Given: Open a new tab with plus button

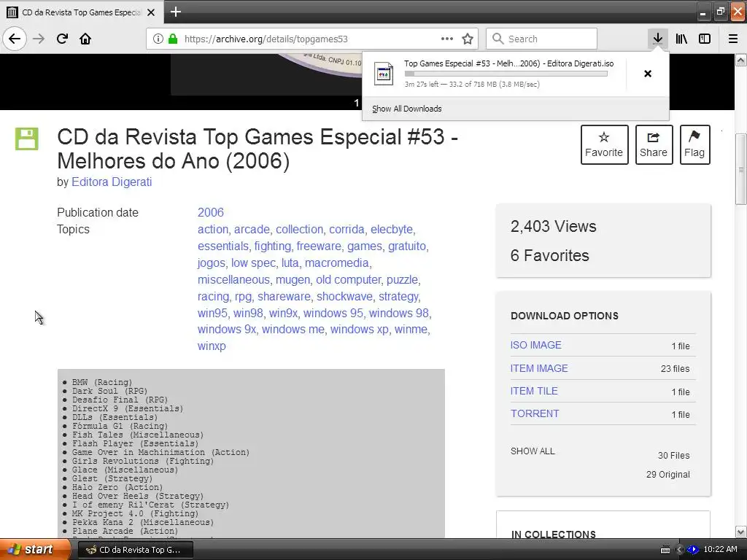Looking at the screenshot, I should click(x=175, y=12).
